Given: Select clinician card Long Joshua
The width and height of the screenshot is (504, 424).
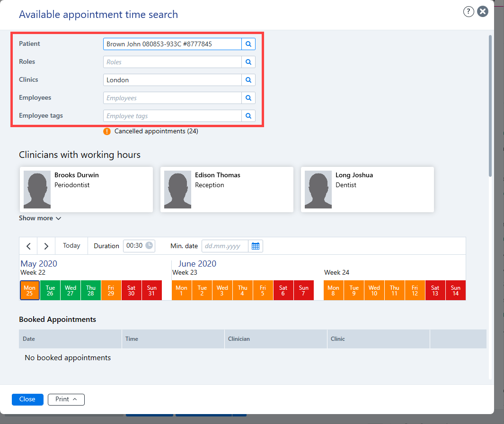Looking at the screenshot, I should [367, 190].
